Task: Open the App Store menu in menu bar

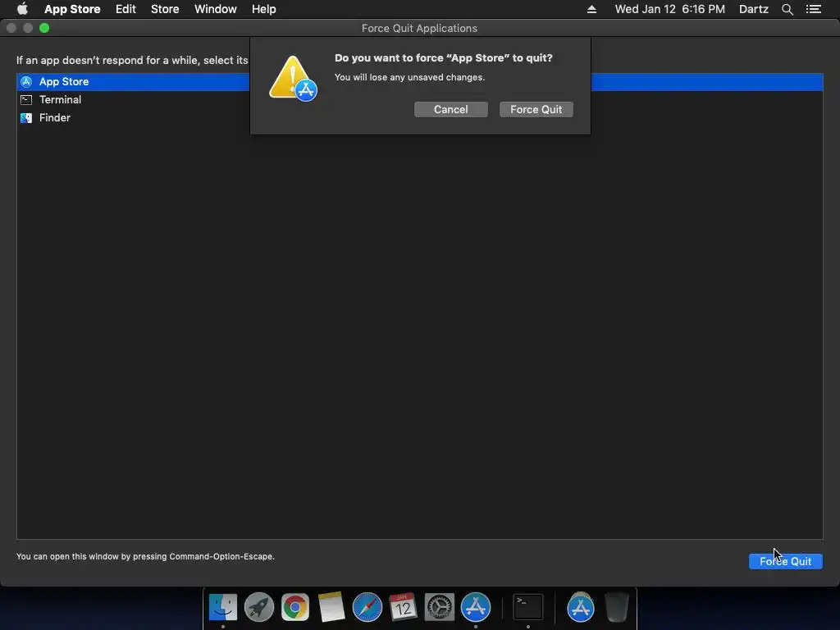Action: pyautogui.click(x=72, y=9)
